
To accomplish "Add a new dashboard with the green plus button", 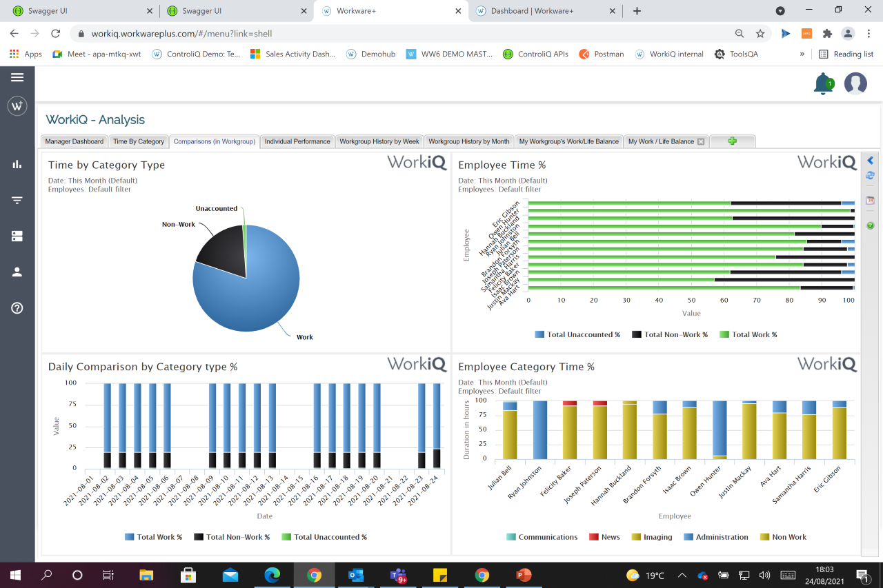I will coord(732,141).
